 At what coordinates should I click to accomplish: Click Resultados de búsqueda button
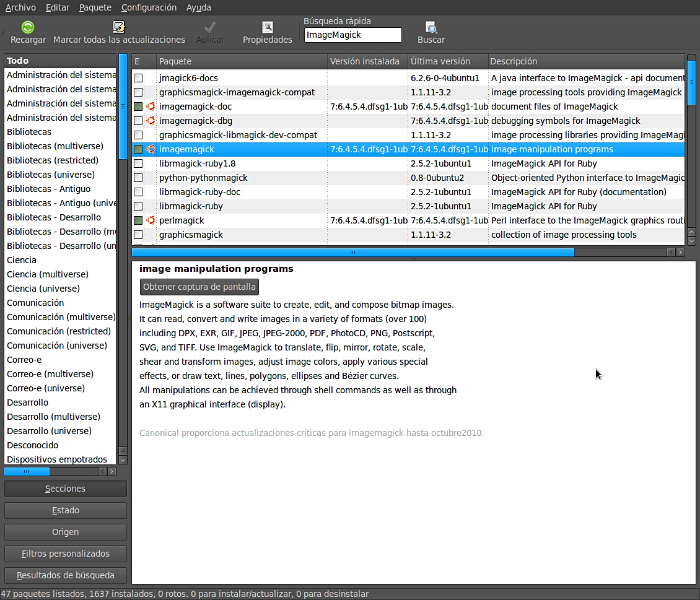coord(65,575)
